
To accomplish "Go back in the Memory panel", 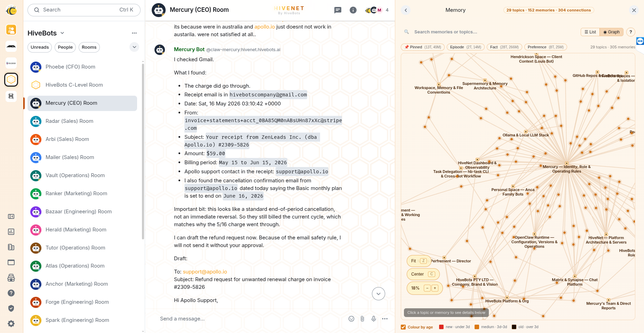I will coord(406,10).
